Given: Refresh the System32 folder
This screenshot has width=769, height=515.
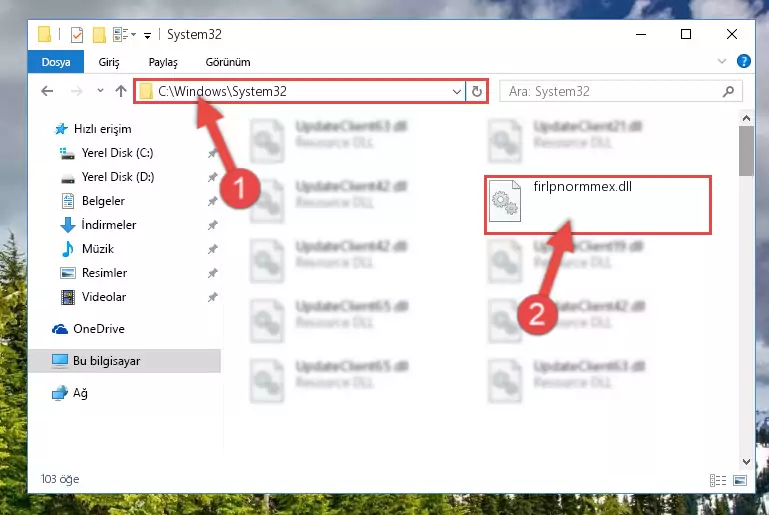Looking at the screenshot, I should point(477,92).
